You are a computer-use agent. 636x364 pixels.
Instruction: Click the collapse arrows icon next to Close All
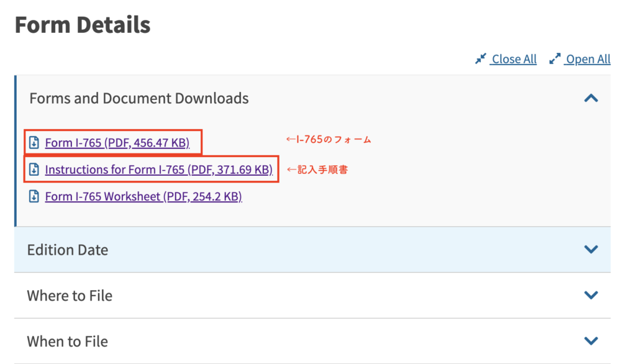click(x=481, y=59)
